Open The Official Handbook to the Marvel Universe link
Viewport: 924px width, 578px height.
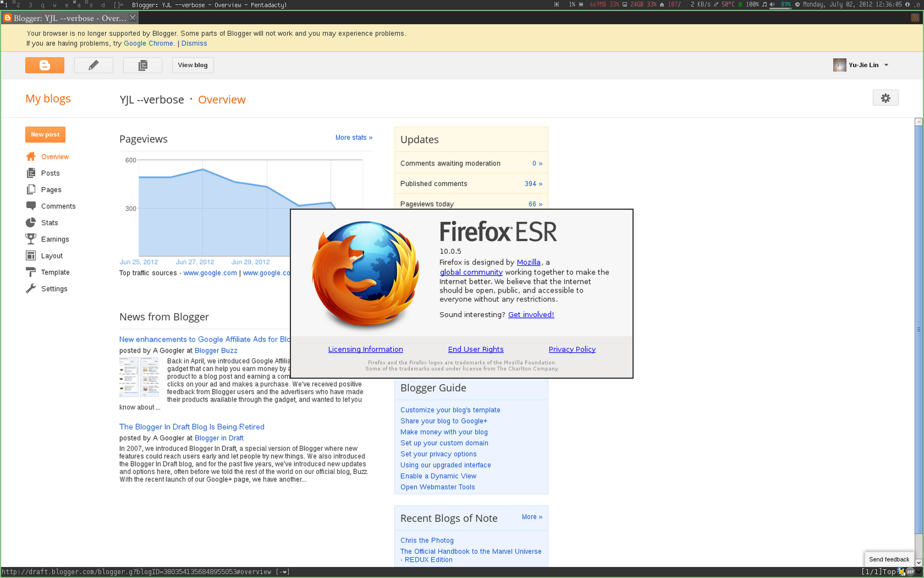(x=471, y=555)
